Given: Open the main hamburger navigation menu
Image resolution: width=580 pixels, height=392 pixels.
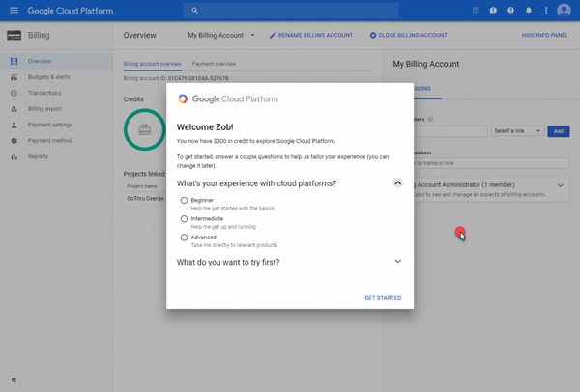Looking at the screenshot, I should [x=14, y=10].
